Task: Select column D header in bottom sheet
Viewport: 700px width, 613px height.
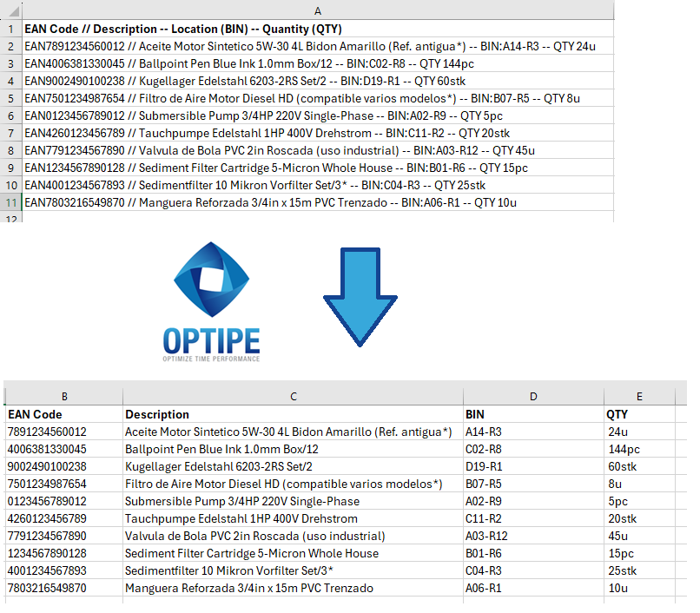Action: pos(533,397)
